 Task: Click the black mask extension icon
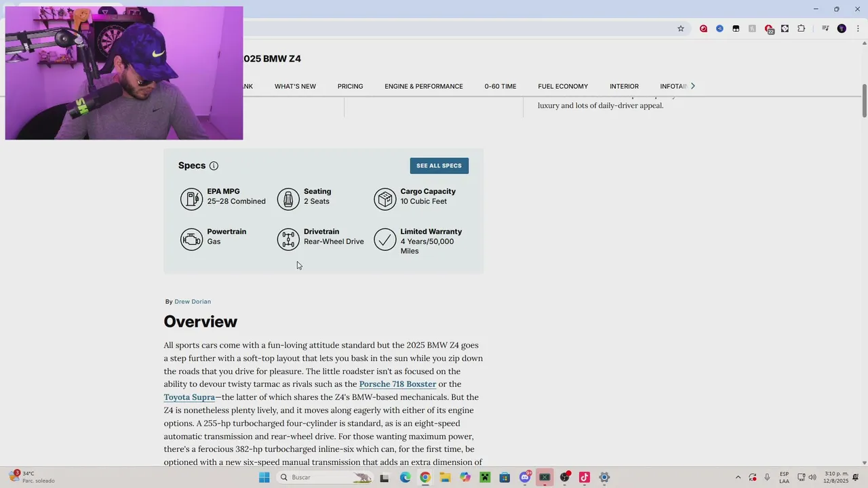point(736,28)
